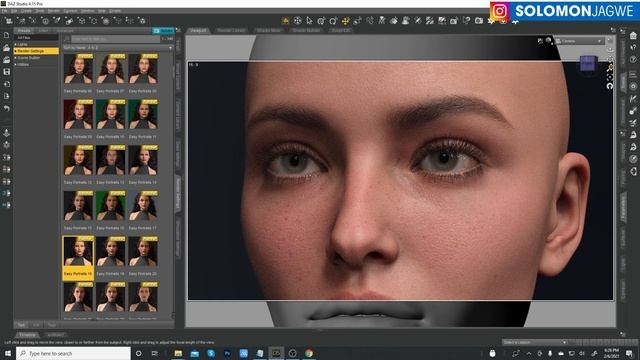Click the viewport reset view icon
Image resolution: width=640 pixels, height=360 pixels.
coord(610,86)
